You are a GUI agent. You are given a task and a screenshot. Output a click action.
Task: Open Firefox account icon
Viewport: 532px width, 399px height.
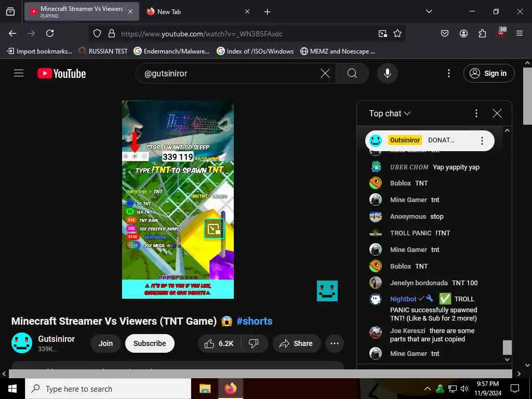(x=463, y=33)
